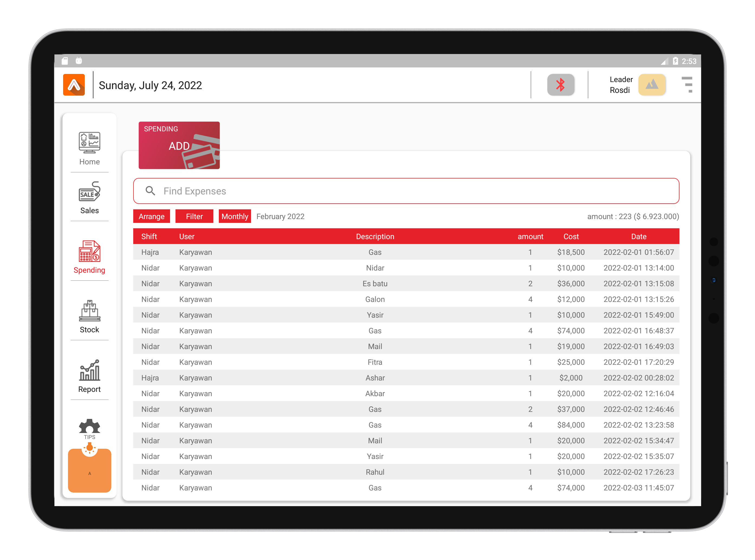Sort by the Cost column header

(x=571, y=237)
